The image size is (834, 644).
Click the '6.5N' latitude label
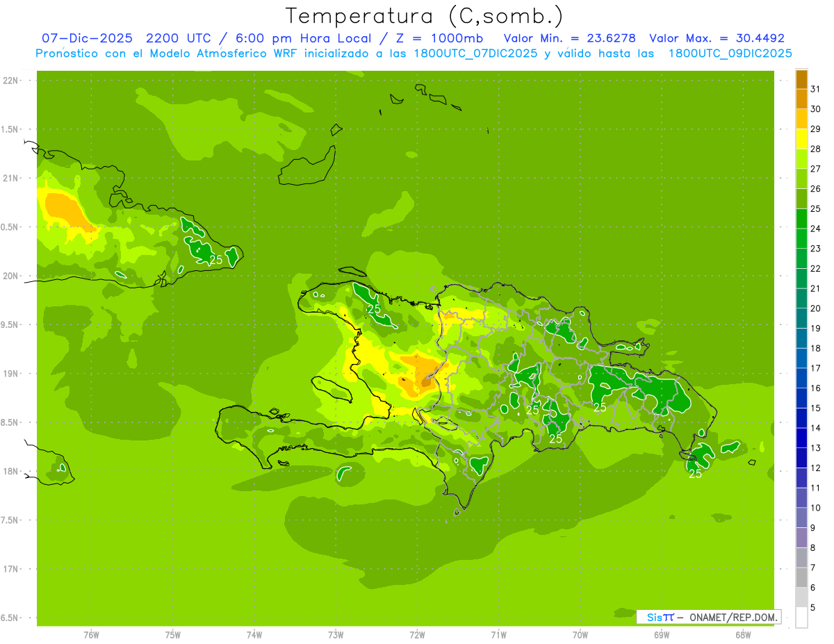click(x=10, y=618)
